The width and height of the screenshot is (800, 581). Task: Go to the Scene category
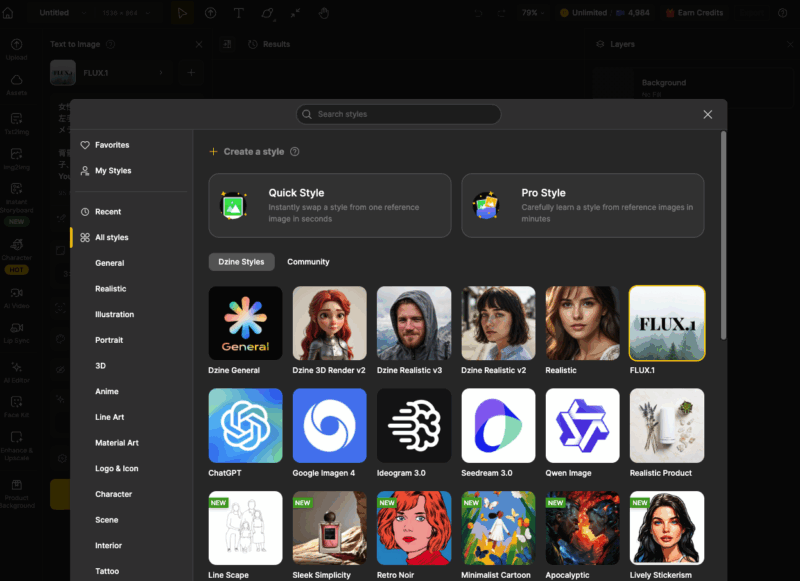pos(107,520)
